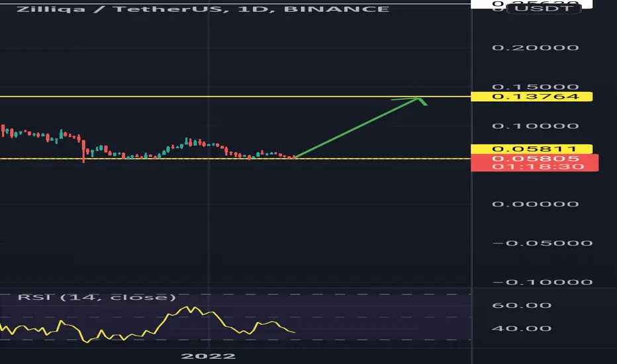Viewport: 617px width, 364px height.
Task: Click the −0.10000 price scale value
Action: click(543, 282)
